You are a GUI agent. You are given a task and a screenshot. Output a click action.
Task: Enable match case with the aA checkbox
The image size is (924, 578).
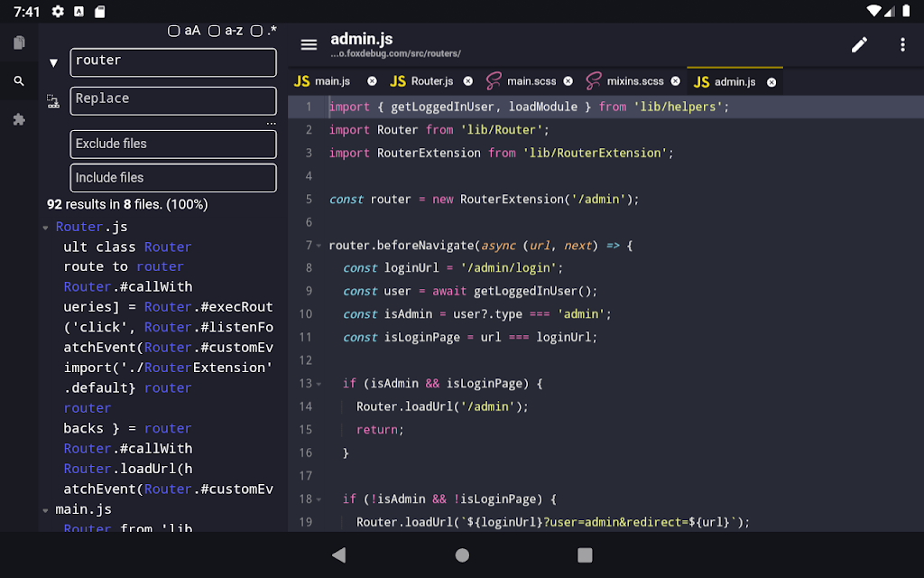(x=172, y=30)
